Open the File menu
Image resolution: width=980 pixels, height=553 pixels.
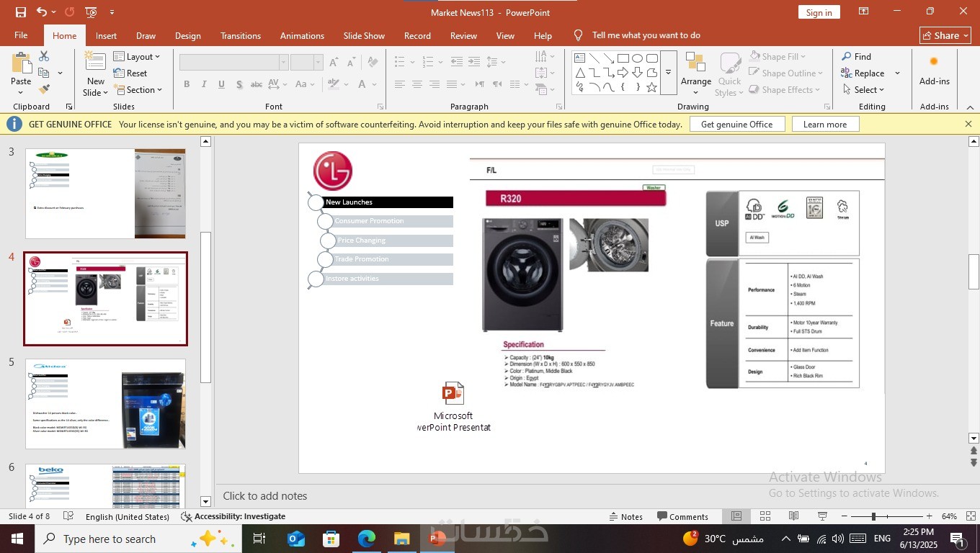(21, 35)
